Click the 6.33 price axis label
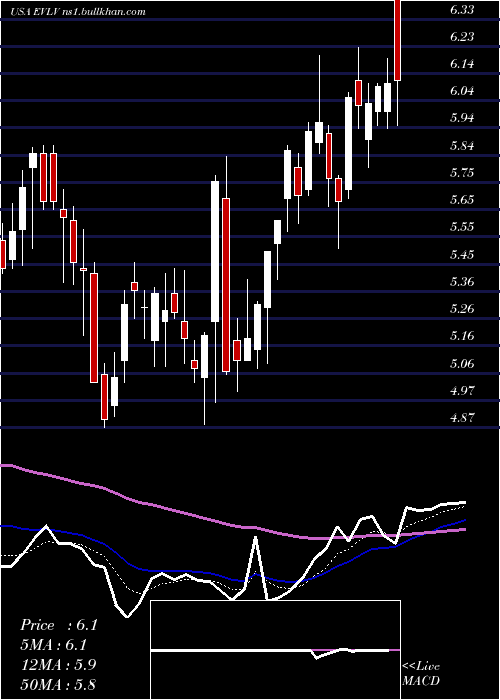The height and width of the screenshot is (700, 500). point(462,9)
